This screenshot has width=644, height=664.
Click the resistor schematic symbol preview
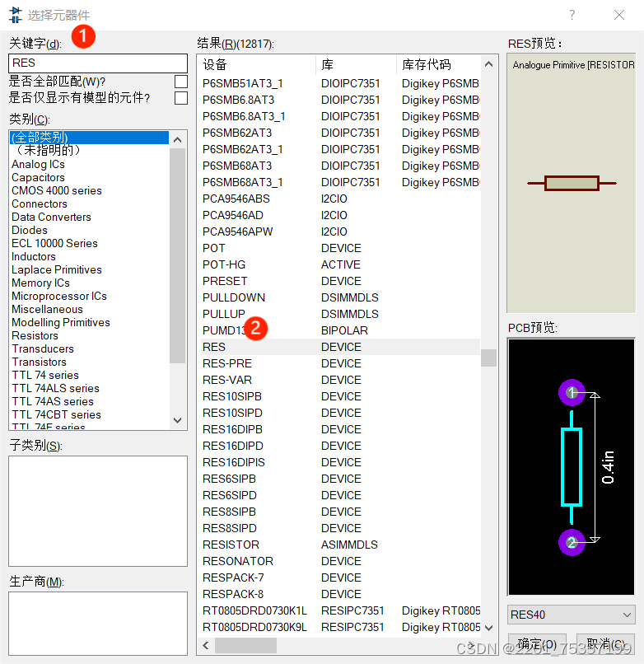click(572, 184)
